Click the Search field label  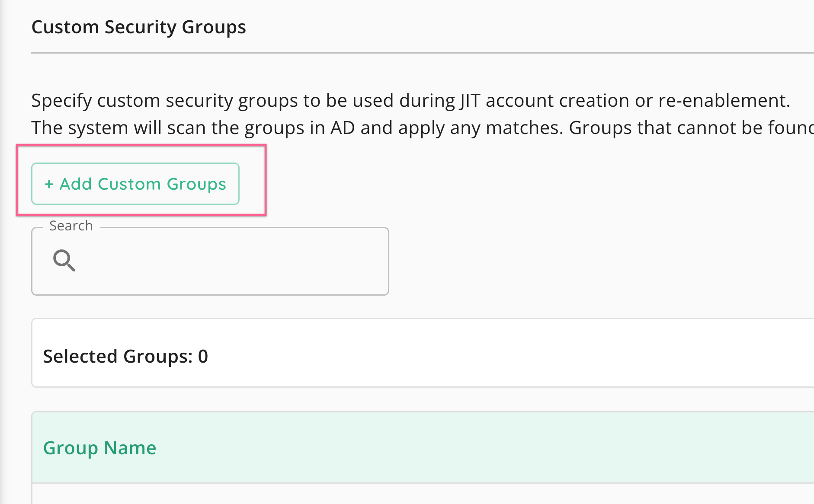[x=71, y=226]
